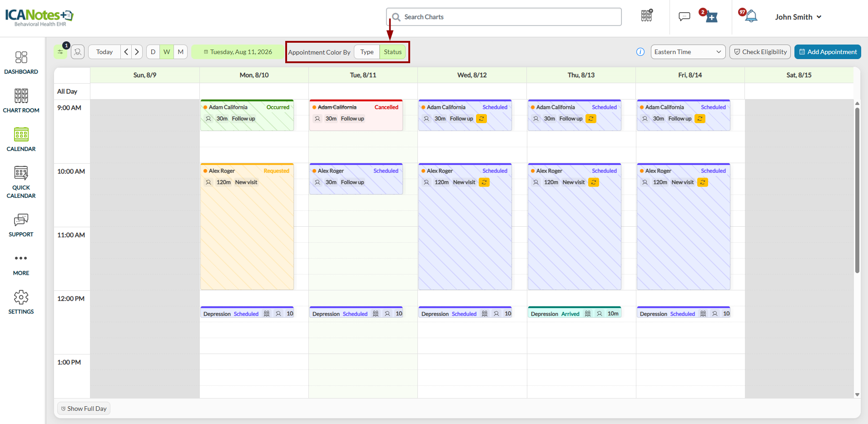Click the recurring icon on Wed Adam California appointment
The height and width of the screenshot is (424, 868).
pyautogui.click(x=481, y=119)
